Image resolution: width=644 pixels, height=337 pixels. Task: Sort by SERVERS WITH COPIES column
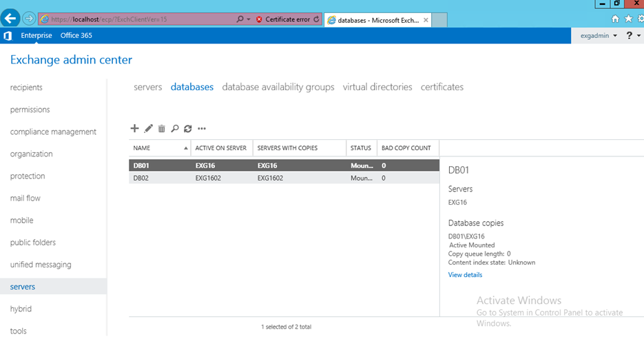(300, 148)
